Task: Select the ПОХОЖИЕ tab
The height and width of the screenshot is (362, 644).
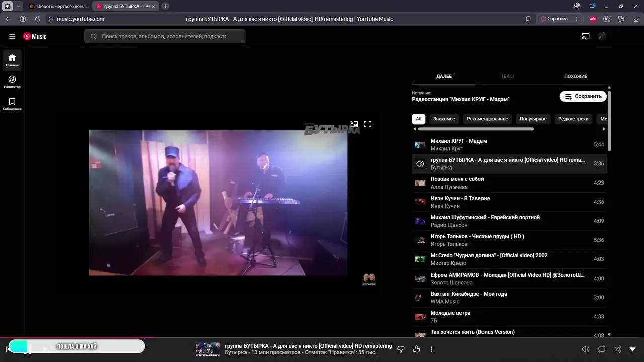Action: [576, 76]
